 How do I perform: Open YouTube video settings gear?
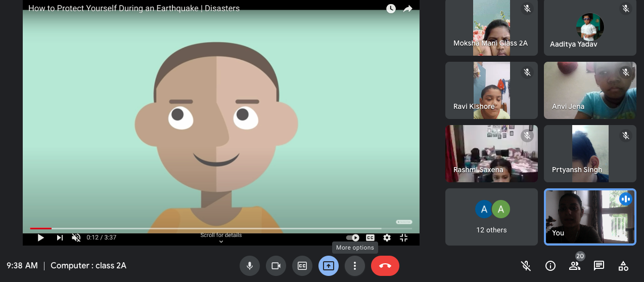click(x=387, y=237)
